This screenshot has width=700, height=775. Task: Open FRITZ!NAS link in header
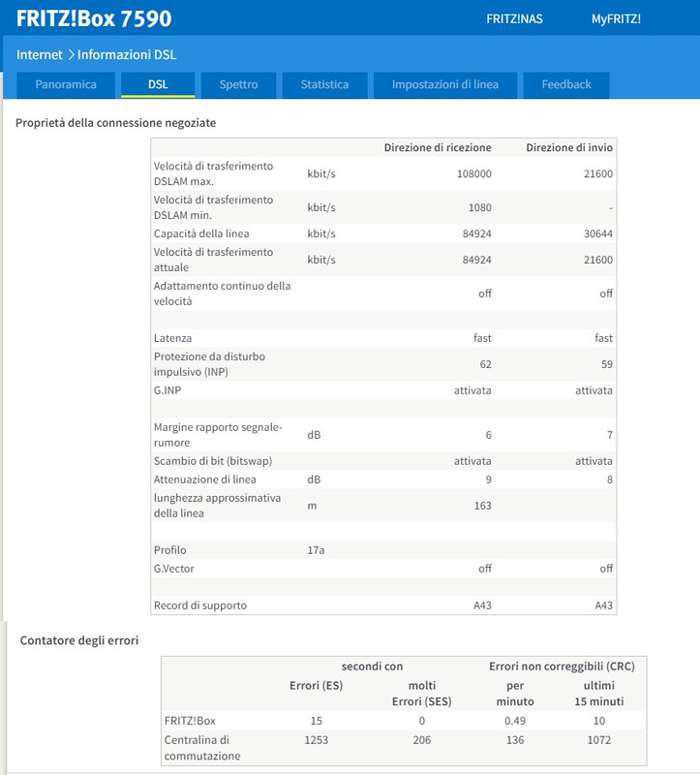(514, 18)
